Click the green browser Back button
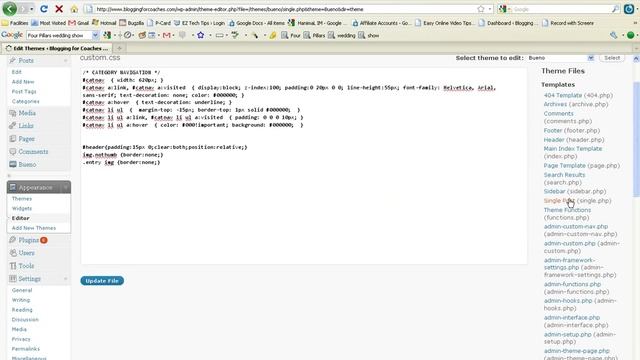640x360 pixels. 9,9
